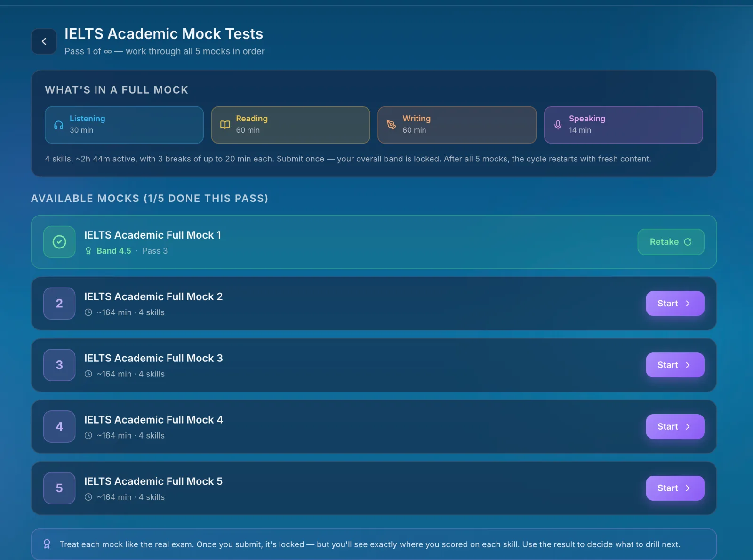Select the Listening 30 min skill card
The width and height of the screenshot is (753, 560).
124,125
